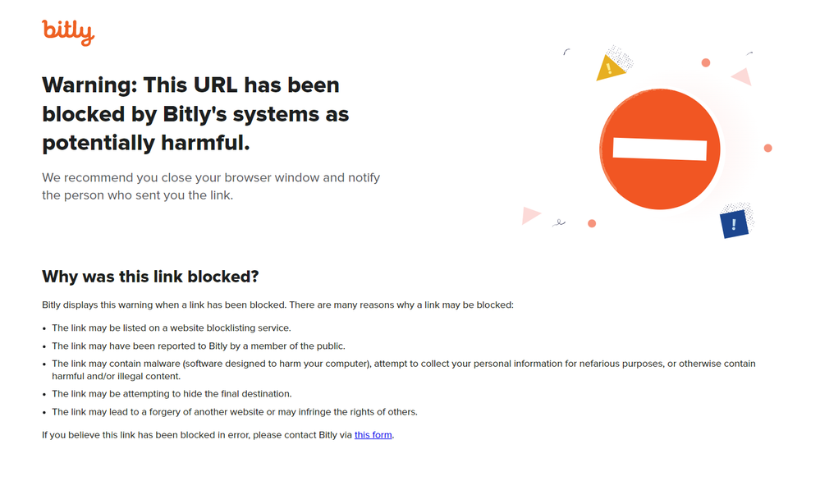Click the small orange dot below the no-entry sign
Screen dimensions: 820x504
[x=592, y=223]
